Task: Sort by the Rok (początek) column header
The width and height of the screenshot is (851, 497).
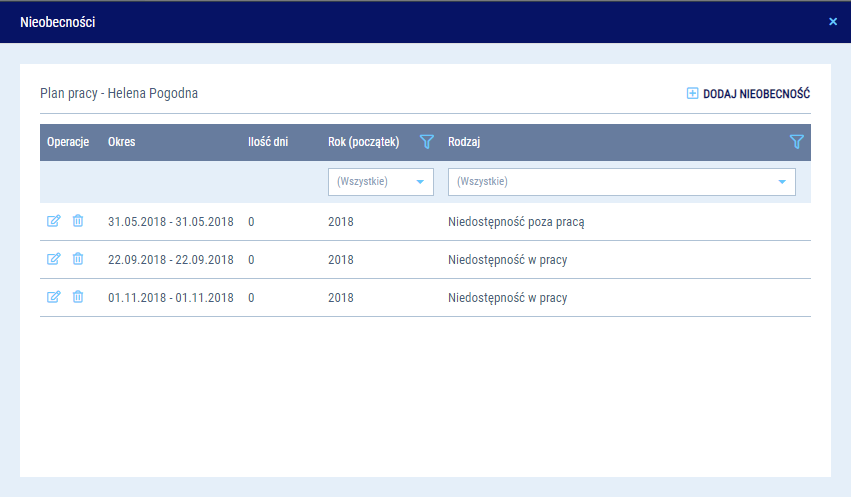Action: 364,142
